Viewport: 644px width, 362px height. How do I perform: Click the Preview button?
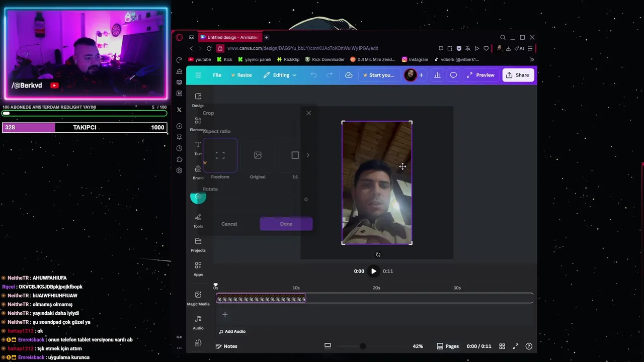pyautogui.click(x=480, y=75)
